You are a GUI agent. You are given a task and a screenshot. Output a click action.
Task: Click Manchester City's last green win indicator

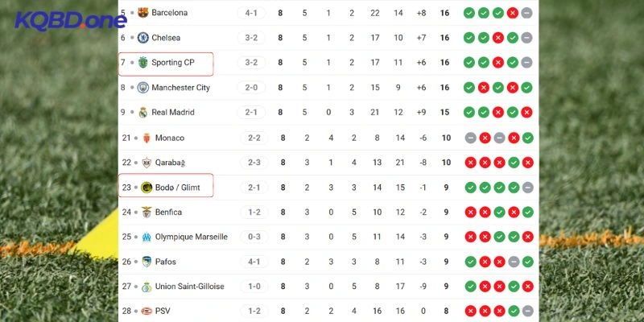click(526, 88)
